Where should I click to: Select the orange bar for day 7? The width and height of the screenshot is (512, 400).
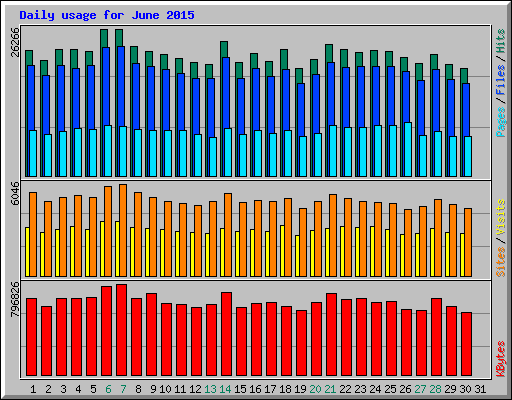(123, 230)
